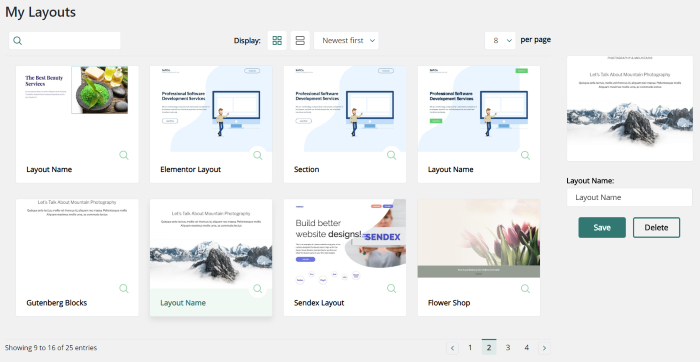
Task: Click the Elementor Layout magnifier preview icon
Action: [x=258, y=155]
